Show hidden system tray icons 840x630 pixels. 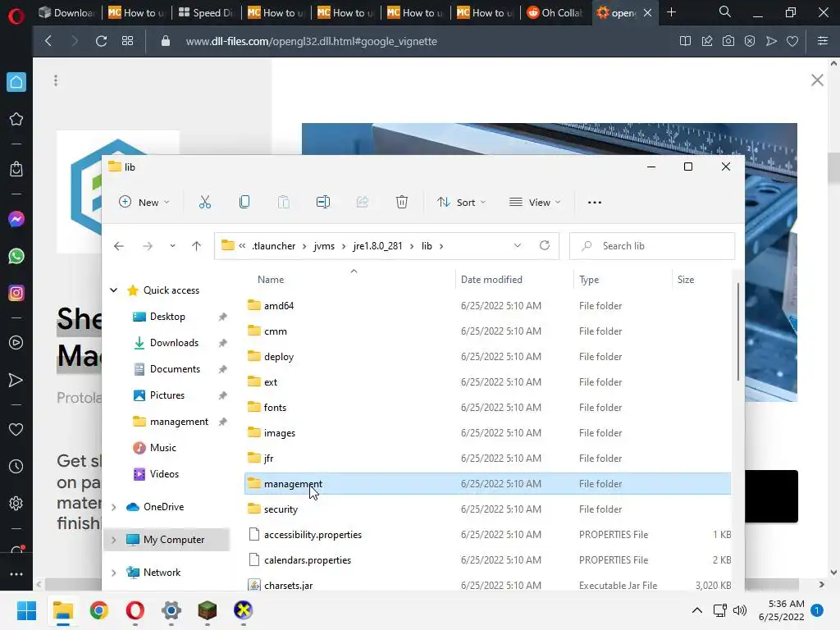697,610
